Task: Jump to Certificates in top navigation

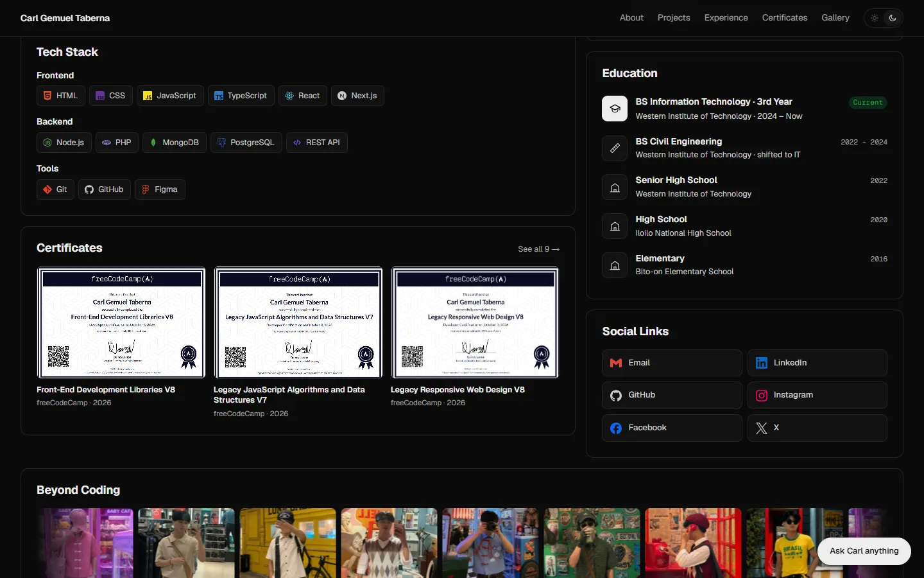Action: point(785,18)
